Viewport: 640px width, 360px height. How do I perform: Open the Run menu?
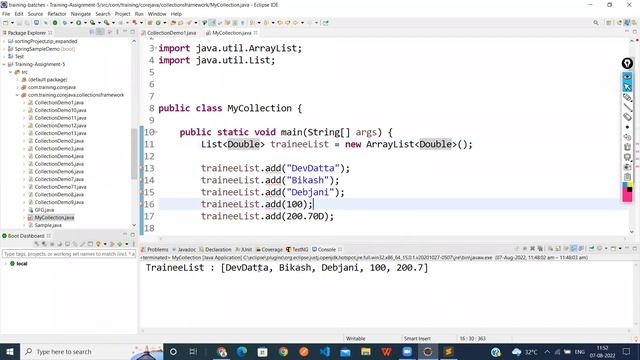click(139, 14)
